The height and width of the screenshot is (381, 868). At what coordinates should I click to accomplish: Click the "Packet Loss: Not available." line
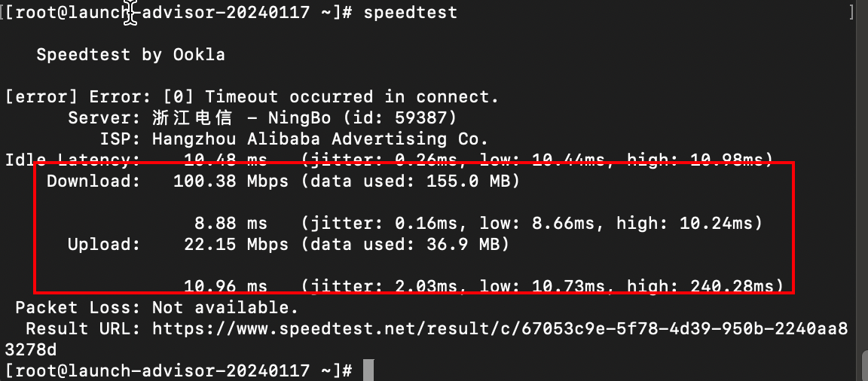click(x=157, y=308)
